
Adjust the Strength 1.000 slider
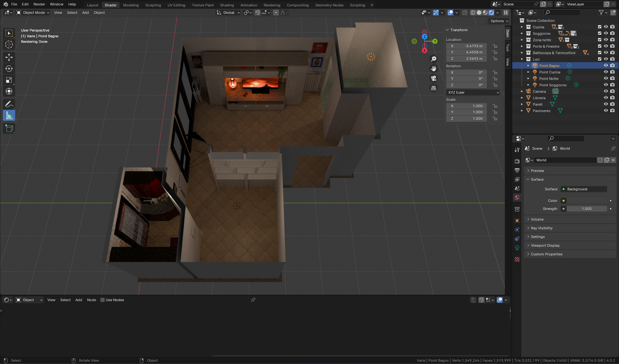click(587, 209)
